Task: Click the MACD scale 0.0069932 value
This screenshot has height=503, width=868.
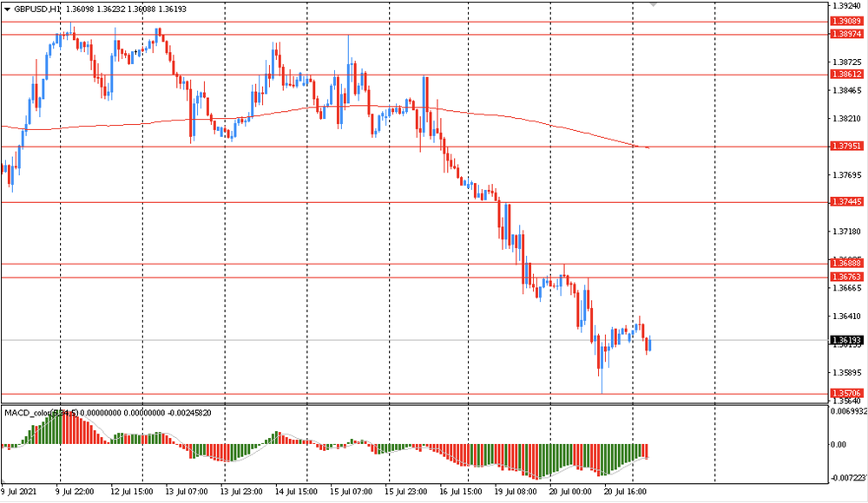Action: coord(849,411)
